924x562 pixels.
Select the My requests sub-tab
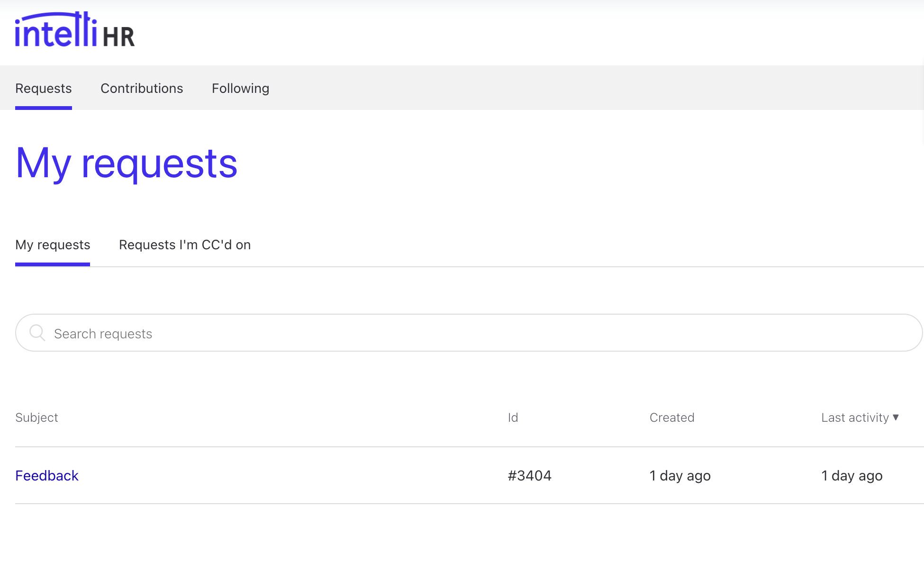coord(53,245)
